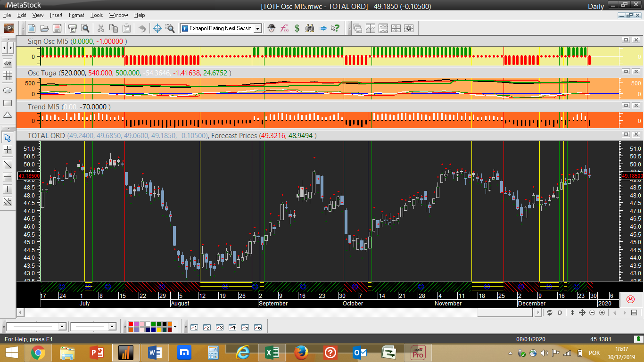The width and height of the screenshot is (644, 362).
Task: Switch to chart layout number 3
Action: pyautogui.click(x=219, y=327)
